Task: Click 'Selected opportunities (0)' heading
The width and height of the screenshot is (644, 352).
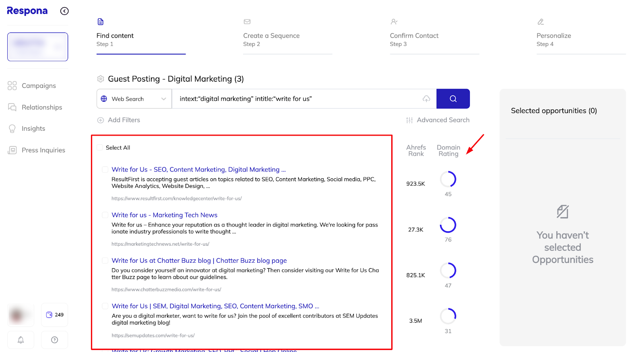Action: point(554,111)
